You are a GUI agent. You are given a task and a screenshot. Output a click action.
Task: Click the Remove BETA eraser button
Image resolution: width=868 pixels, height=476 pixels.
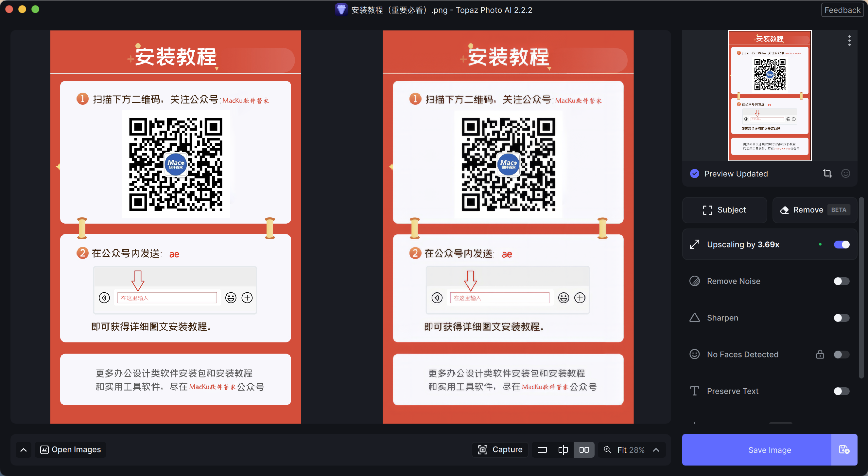point(814,210)
